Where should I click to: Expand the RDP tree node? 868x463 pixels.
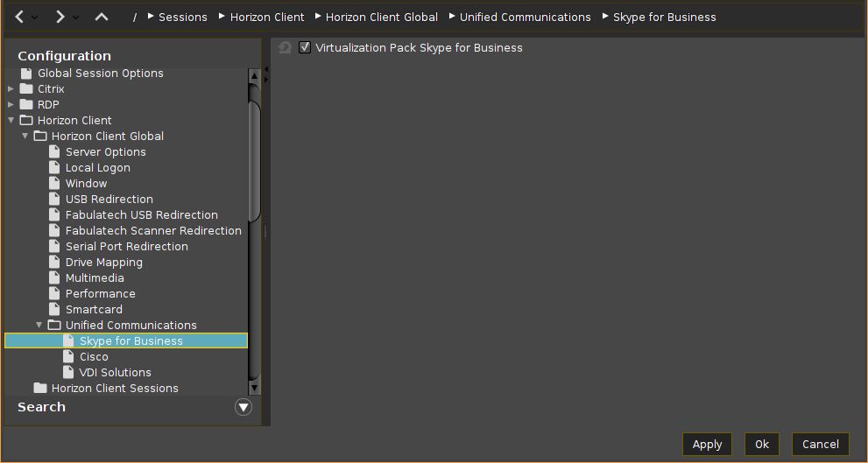[11, 105]
